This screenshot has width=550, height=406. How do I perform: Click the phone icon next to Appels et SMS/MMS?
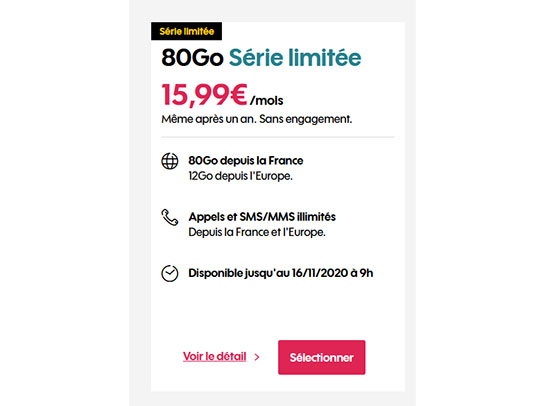click(170, 217)
